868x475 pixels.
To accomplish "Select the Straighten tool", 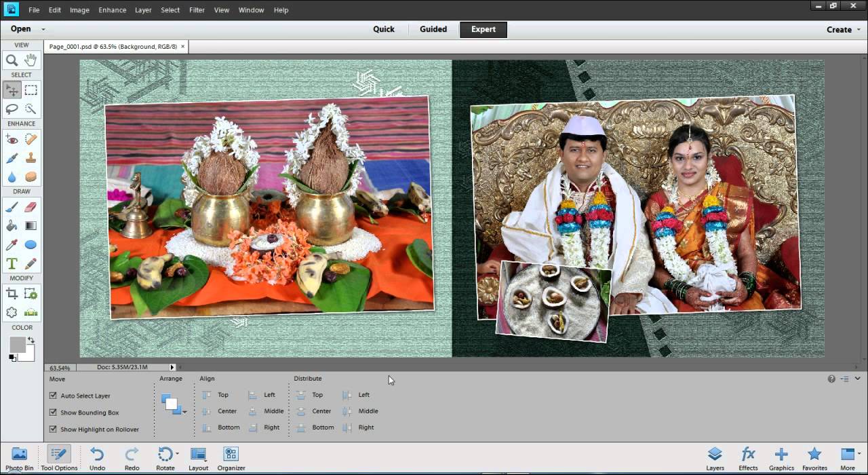I will click(x=31, y=313).
